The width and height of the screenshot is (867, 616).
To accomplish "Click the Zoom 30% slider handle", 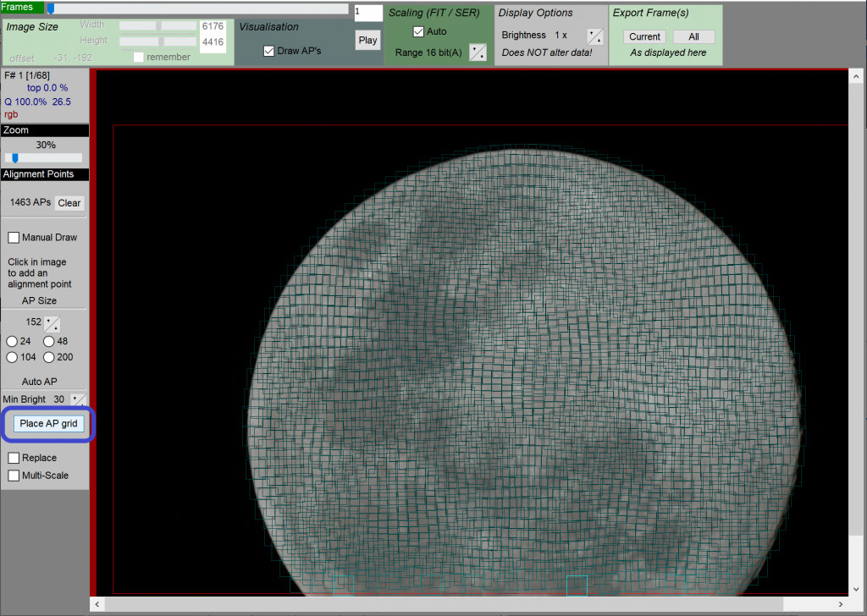I will coord(15,158).
